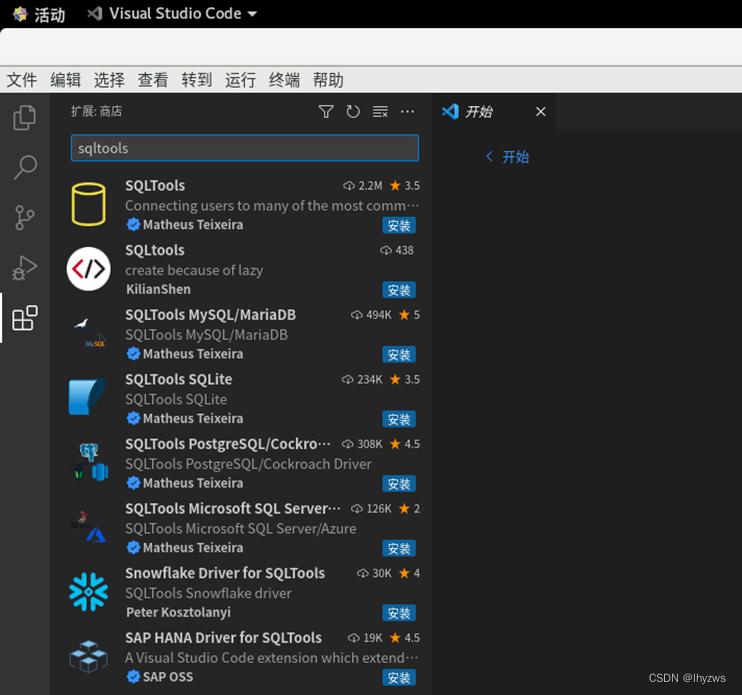This screenshot has height=695, width=742.
Task: Install SAP HANA Driver for SQLTools
Action: (399, 677)
